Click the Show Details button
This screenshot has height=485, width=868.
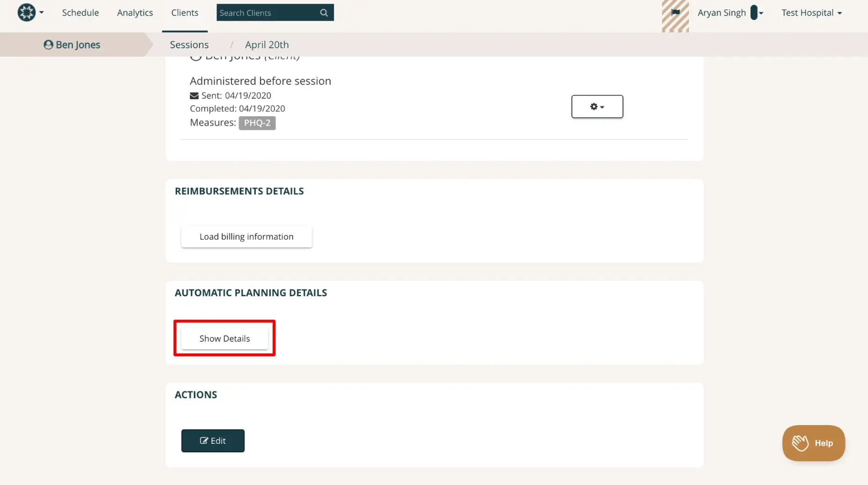point(224,338)
